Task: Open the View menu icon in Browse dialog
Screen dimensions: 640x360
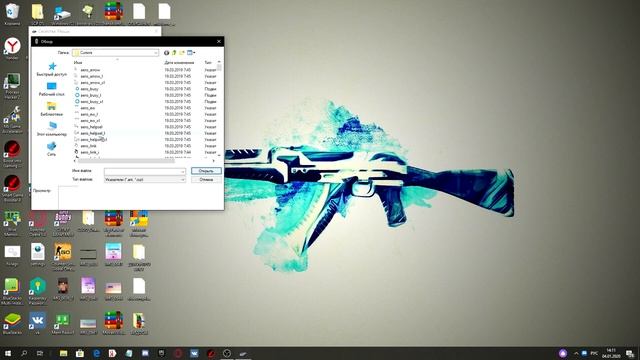Action: tap(191, 53)
